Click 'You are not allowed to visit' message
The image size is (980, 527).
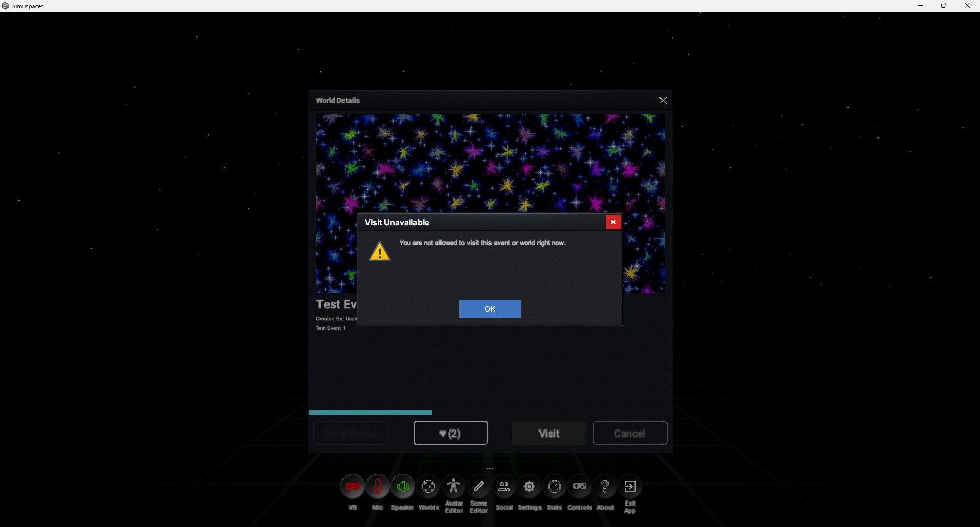[x=482, y=243]
